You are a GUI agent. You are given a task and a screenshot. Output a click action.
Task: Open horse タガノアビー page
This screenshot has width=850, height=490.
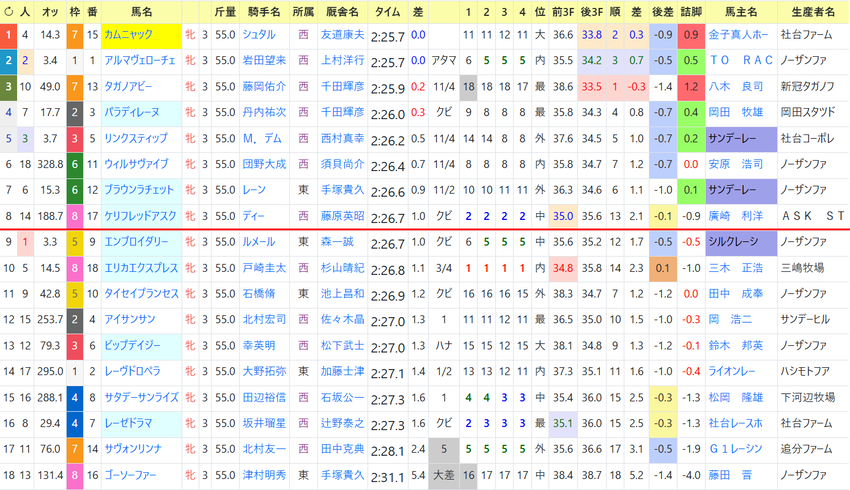tap(128, 86)
